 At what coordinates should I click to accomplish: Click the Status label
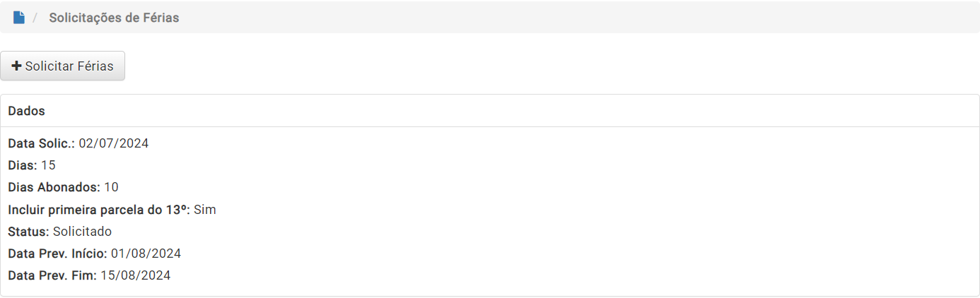point(29,232)
